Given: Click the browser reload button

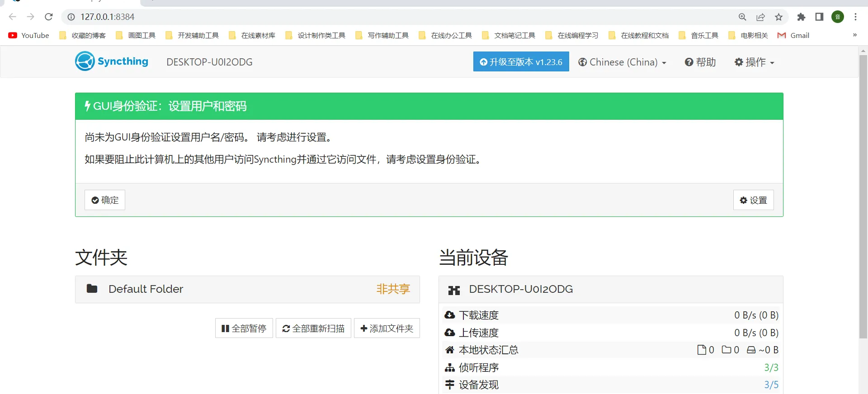Looking at the screenshot, I should [49, 17].
